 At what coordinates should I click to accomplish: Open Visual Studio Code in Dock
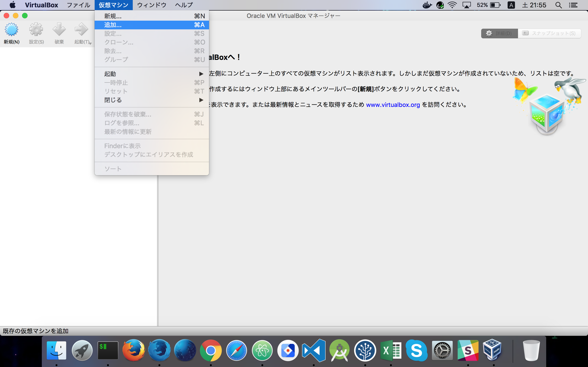coord(314,350)
